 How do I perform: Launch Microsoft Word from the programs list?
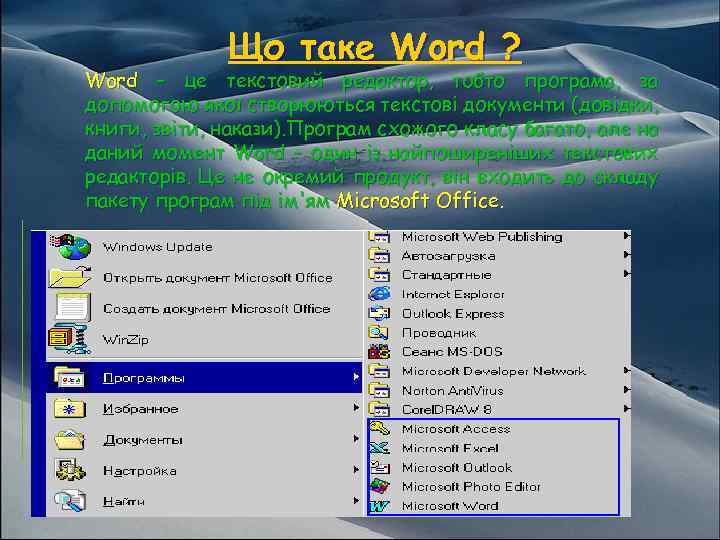point(494,506)
